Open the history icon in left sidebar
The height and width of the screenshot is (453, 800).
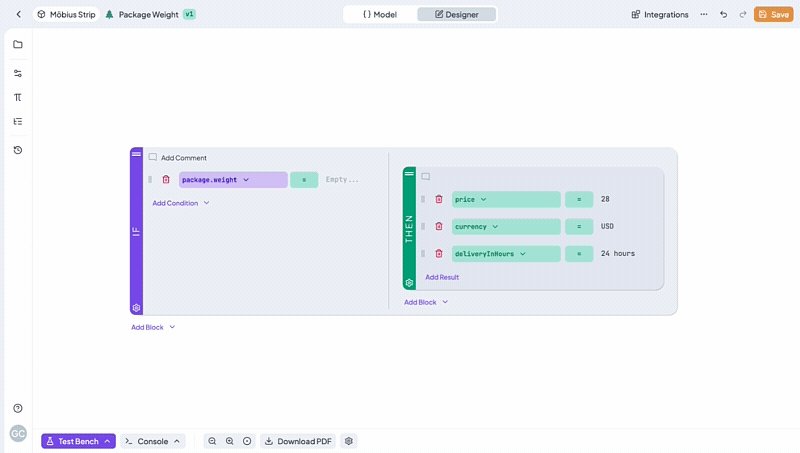click(18, 150)
